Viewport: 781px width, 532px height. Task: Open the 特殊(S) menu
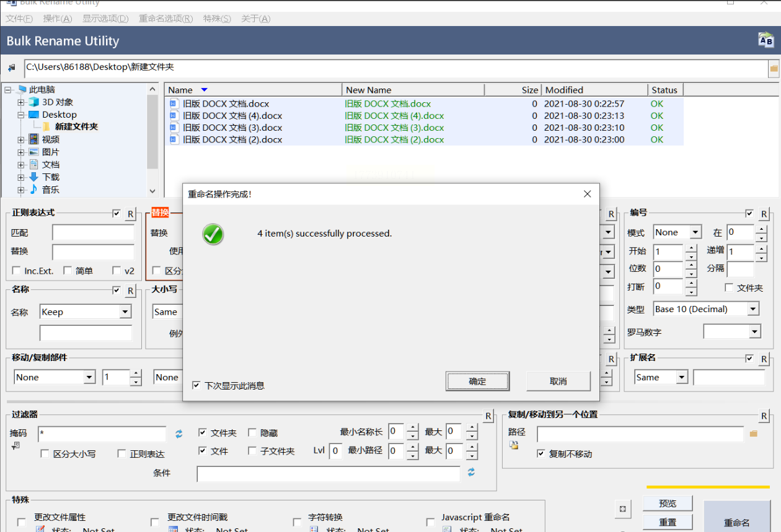coord(217,19)
